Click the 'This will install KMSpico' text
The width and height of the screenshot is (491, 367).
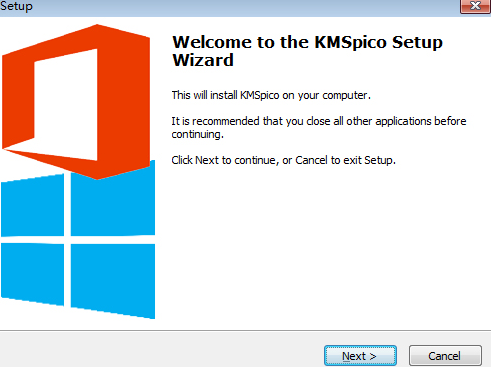pos(271,95)
